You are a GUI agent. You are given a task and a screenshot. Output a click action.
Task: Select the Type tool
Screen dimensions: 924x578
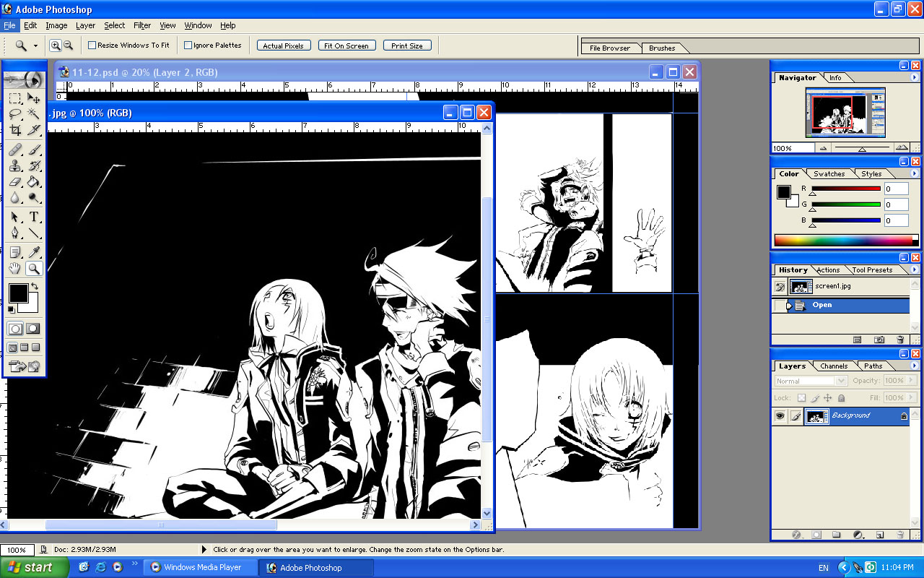[34, 217]
